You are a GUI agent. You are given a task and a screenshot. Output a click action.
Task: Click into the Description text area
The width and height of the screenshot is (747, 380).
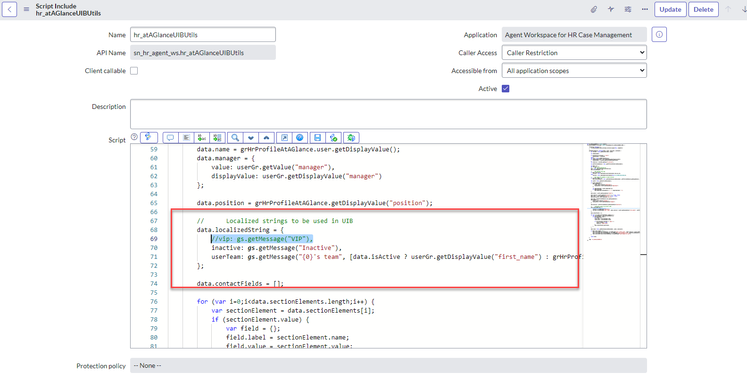(388, 114)
